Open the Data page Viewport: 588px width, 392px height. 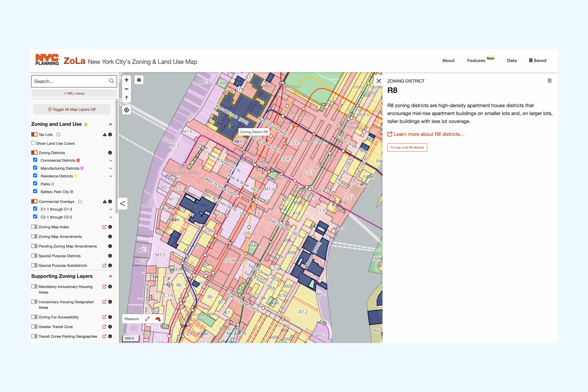[x=512, y=60]
